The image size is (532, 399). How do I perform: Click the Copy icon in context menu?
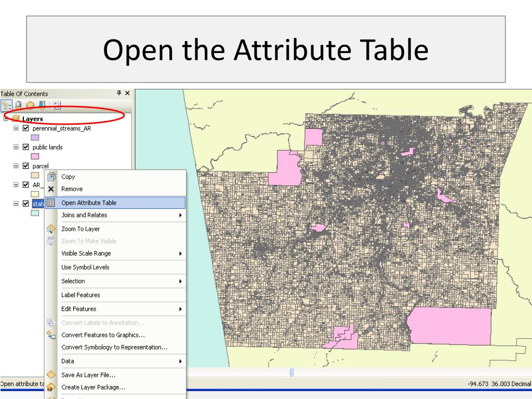tap(51, 177)
